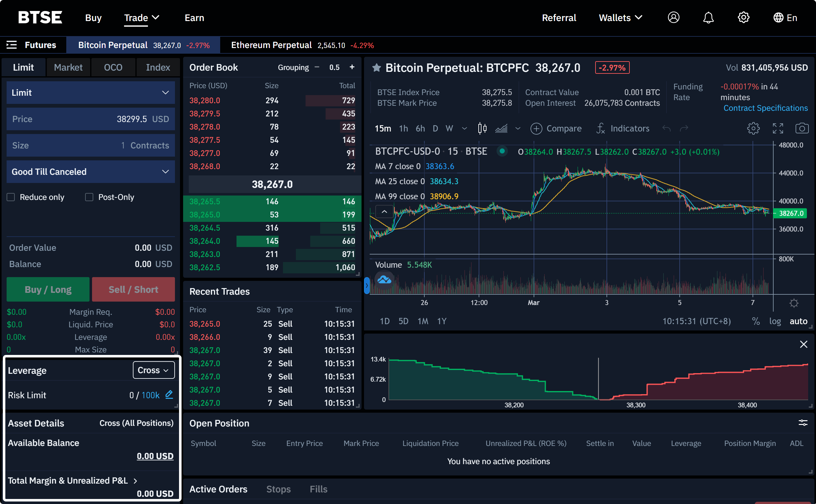Click the 38,264.0 bid price row
The image size is (816, 504).
(x=272, y=241)
